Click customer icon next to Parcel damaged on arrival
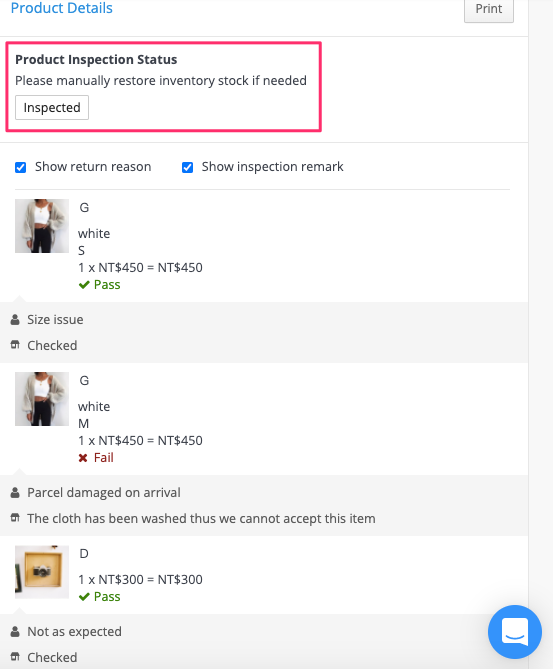 pyautogui.click(x=15, y=493)
